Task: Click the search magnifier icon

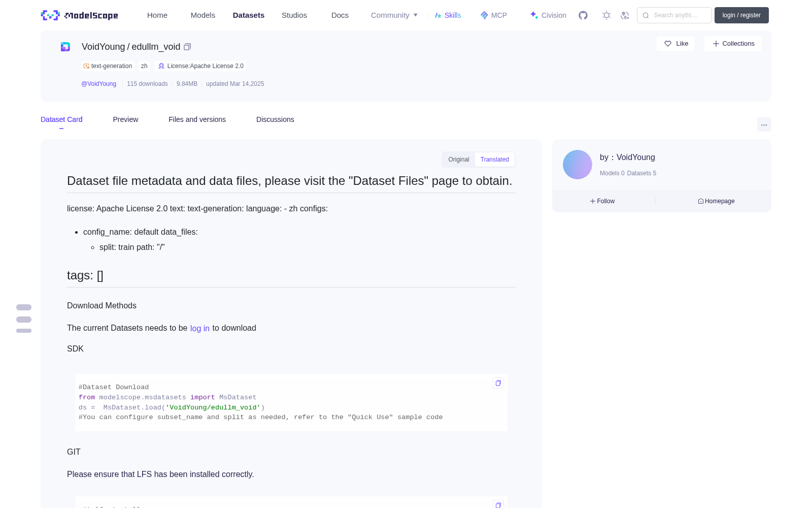Action: [646, 15]
